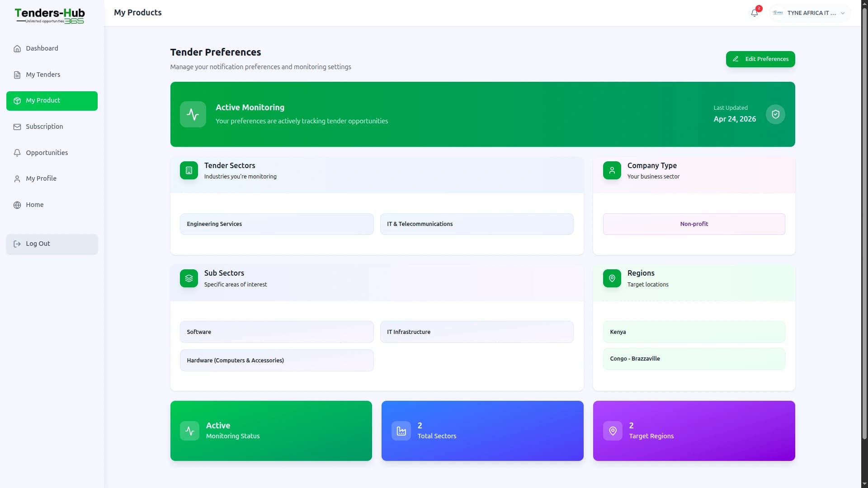Click the Kenya region chip

(694, 332)
